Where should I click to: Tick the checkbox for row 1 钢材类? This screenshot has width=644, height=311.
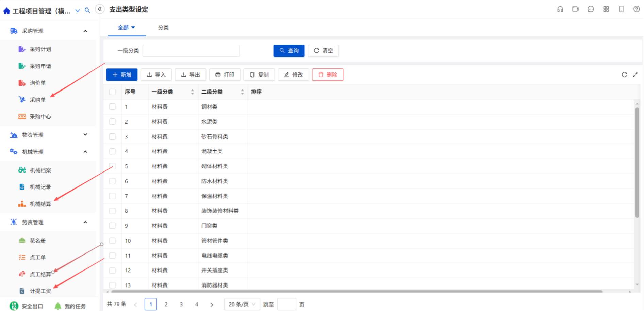(x=113, y=107)
